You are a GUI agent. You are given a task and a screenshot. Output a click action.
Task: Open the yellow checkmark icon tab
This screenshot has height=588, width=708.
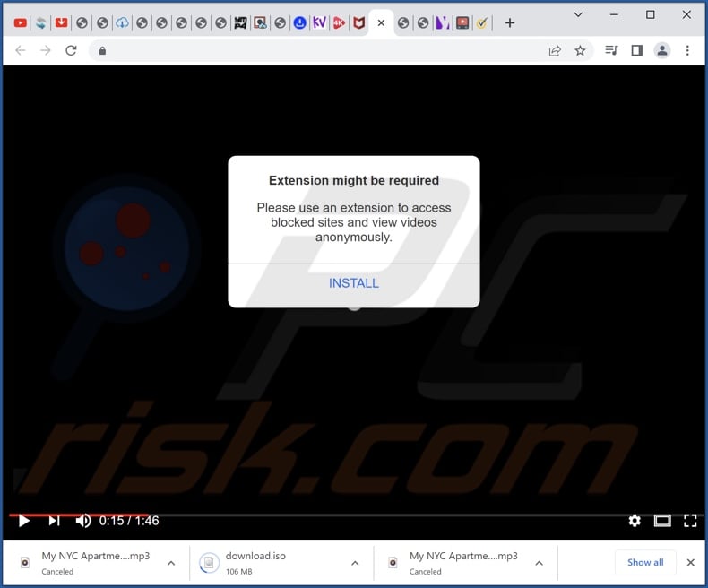tap(482, 22)
